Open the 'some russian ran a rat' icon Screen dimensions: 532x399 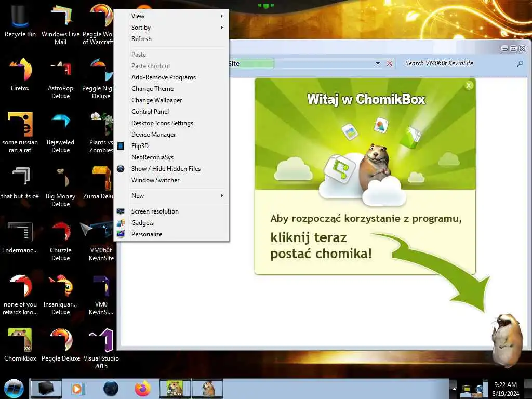(x=20, y=132)
